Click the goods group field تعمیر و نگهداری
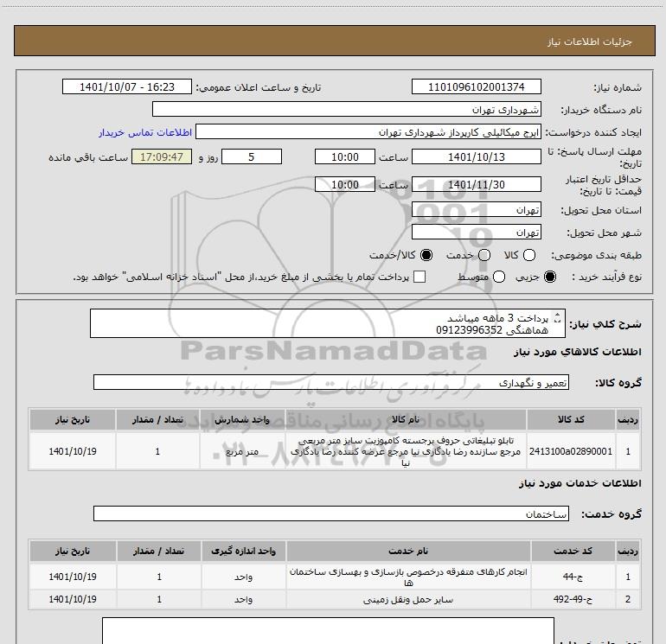Image resolution: width=666 pixels, height=644 pixels. click(331, 382)
